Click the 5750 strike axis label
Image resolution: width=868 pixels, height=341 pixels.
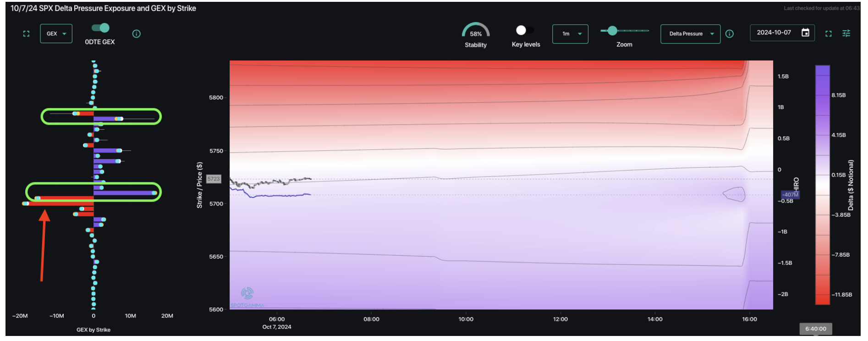(x=216, y=151)
